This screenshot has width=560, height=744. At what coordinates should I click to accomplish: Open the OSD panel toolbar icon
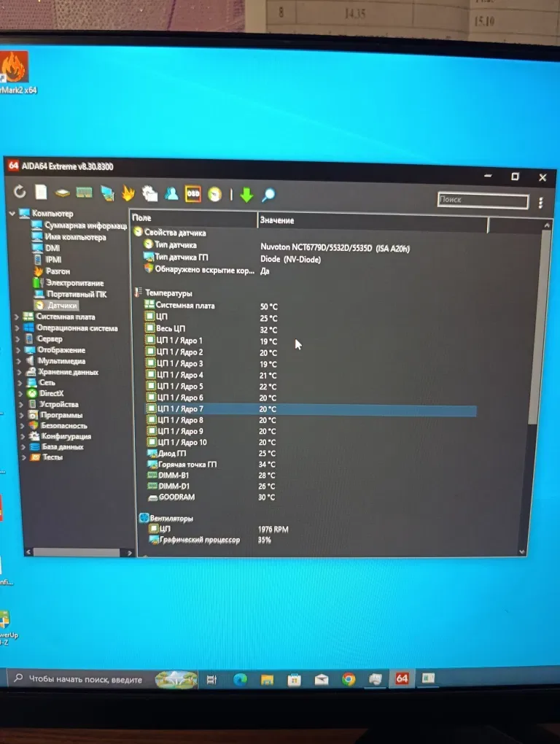(x=193, y=194)
